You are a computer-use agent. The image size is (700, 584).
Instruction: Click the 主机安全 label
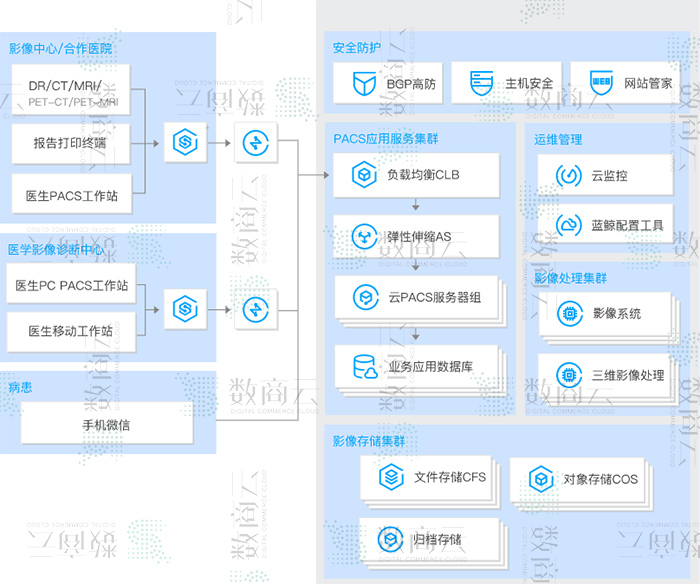pos(529,83)
